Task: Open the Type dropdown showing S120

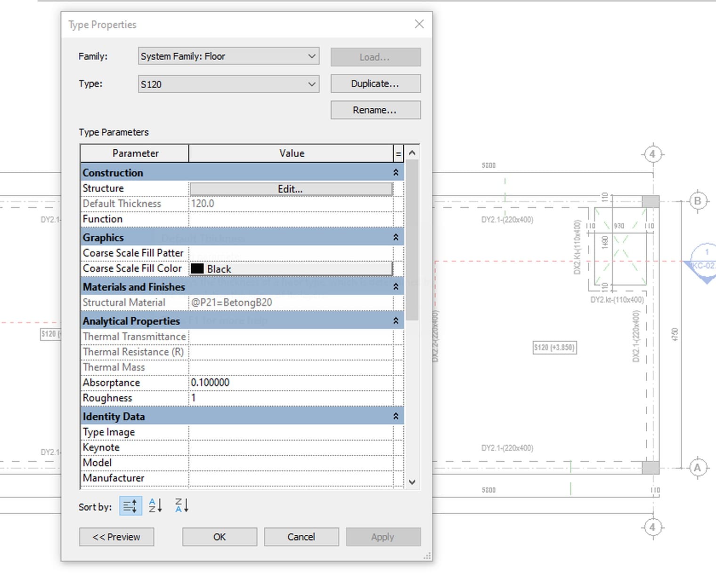Action: (x=228, y=84)
